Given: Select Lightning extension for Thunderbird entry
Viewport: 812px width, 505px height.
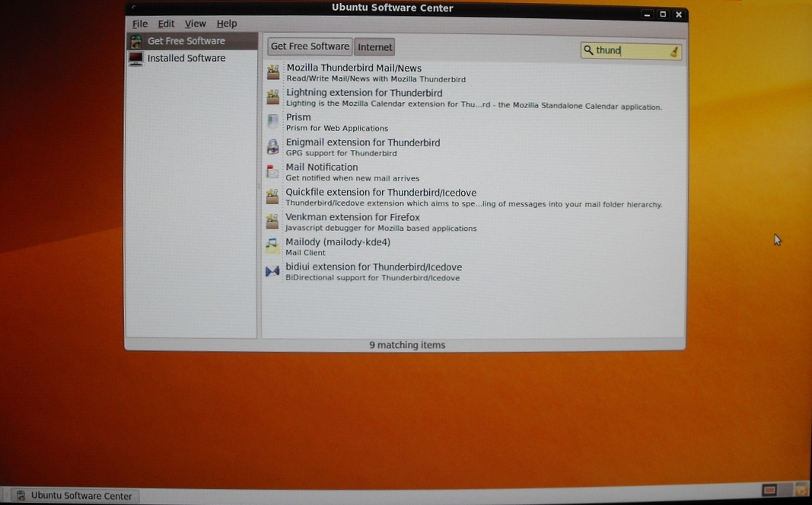Looking at the screenshot, I should point(364,93).
